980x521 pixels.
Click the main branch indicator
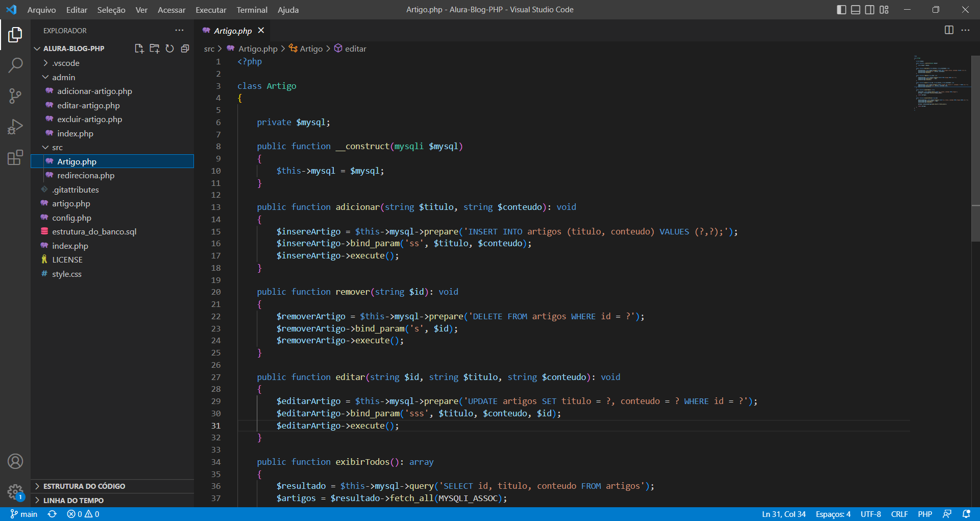pos(24,514)
